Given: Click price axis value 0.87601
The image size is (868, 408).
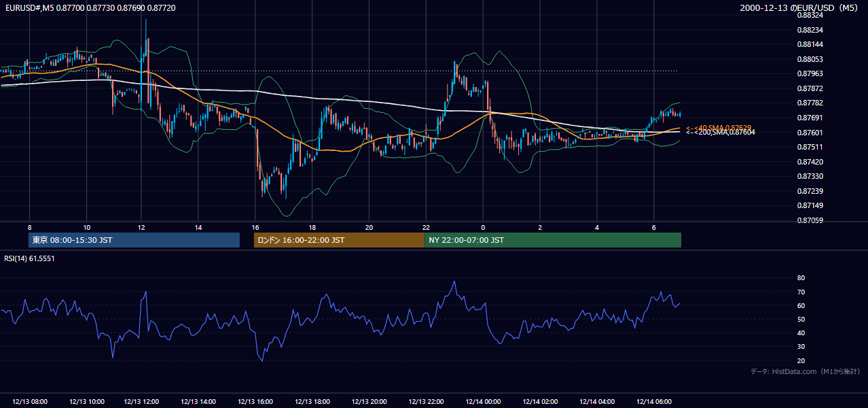Looking at the screenshot, I should [x=810, y=133].
